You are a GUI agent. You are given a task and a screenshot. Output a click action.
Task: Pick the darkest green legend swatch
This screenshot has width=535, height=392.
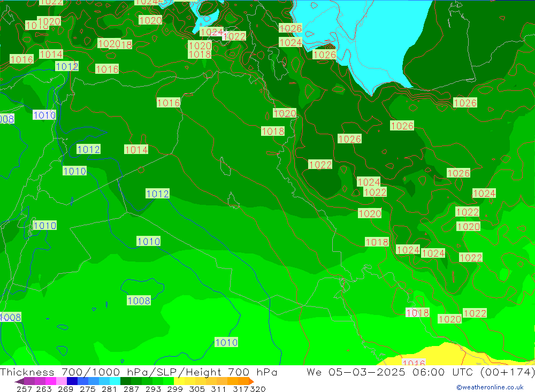tap(126, 381)
